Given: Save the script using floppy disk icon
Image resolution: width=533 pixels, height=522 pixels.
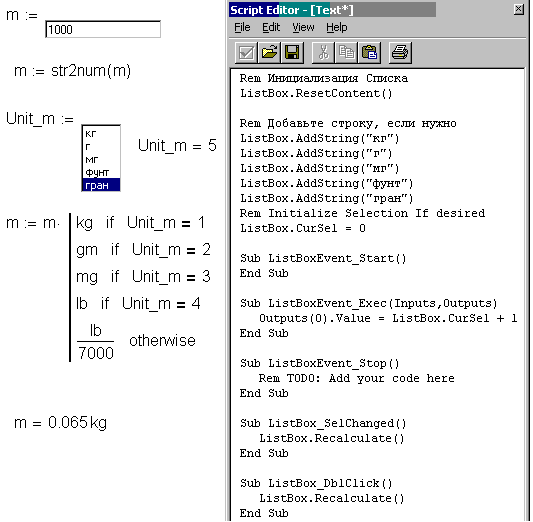Looking at the screenshot, I should click(x=292, y=53).
